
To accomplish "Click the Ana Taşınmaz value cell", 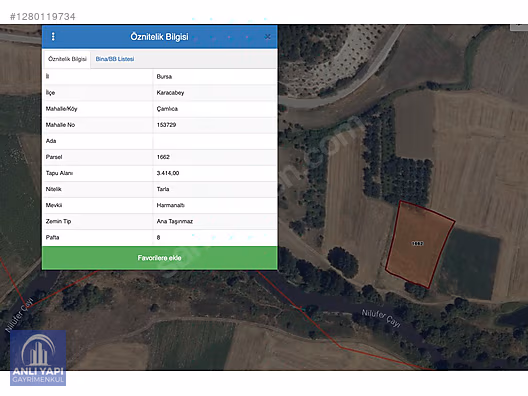I will pyautogui.click(x=215, y=221).
